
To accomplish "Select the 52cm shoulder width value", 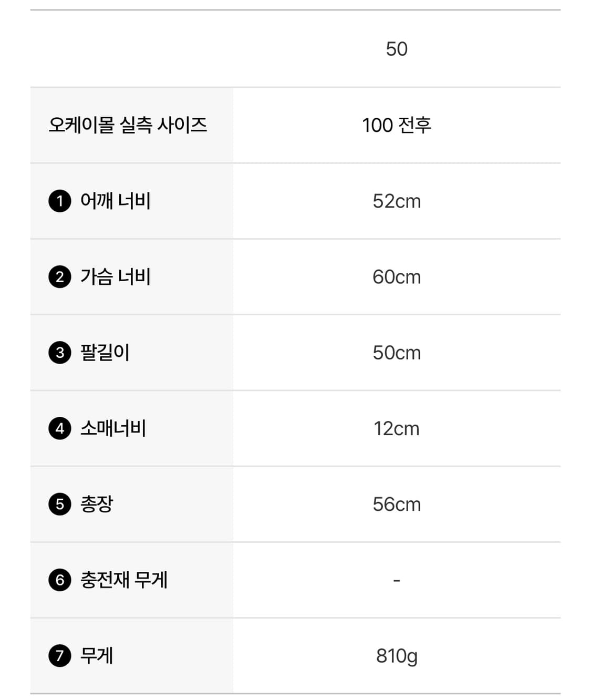I will [x=397, y=201].
